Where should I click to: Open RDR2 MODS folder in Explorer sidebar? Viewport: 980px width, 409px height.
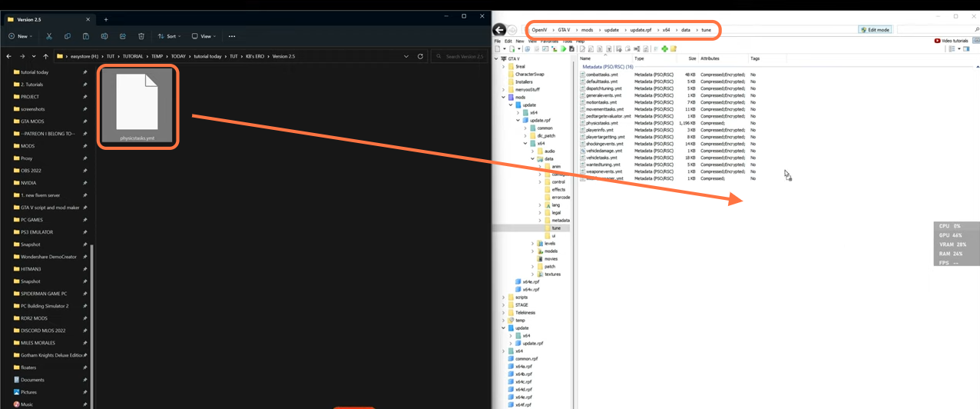coord(34,318)
